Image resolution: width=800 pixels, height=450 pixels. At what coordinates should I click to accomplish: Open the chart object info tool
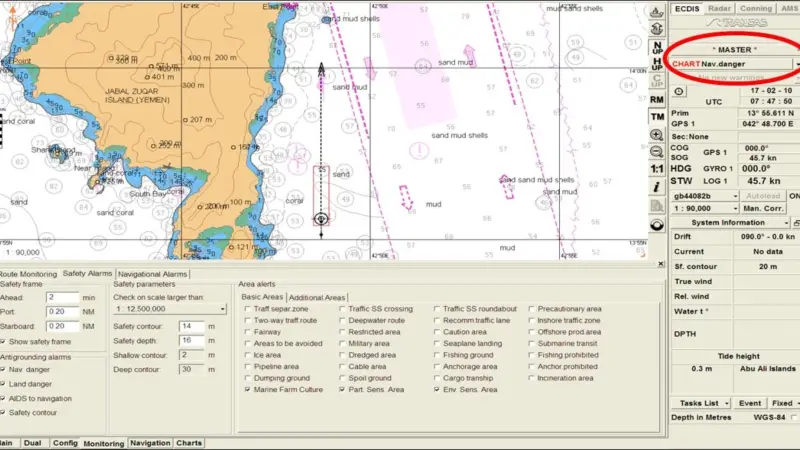[657, 187]
